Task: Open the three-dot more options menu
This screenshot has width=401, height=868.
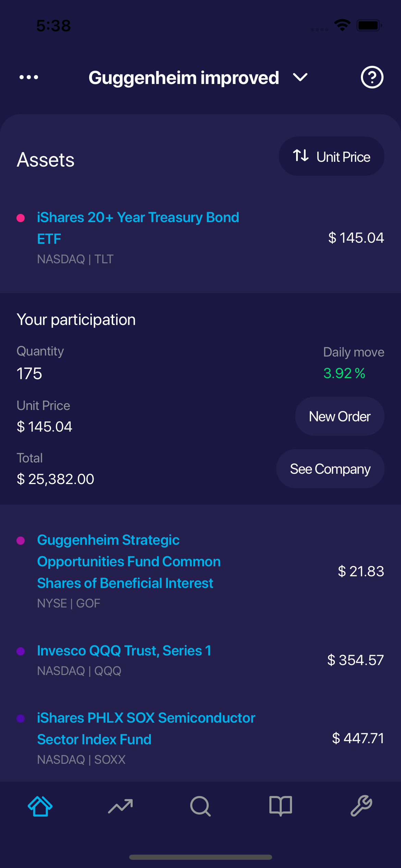Action: pyautogui.click(x=29, y=77)
